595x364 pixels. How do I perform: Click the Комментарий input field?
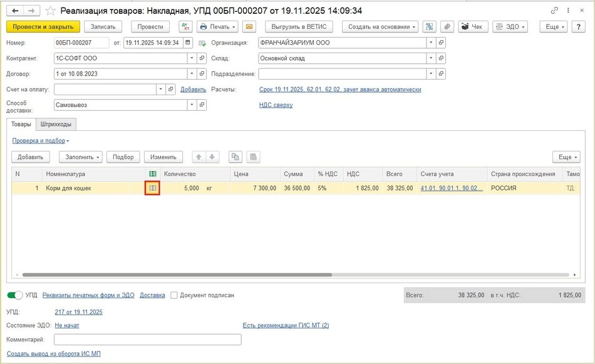[x=147, y=340]
